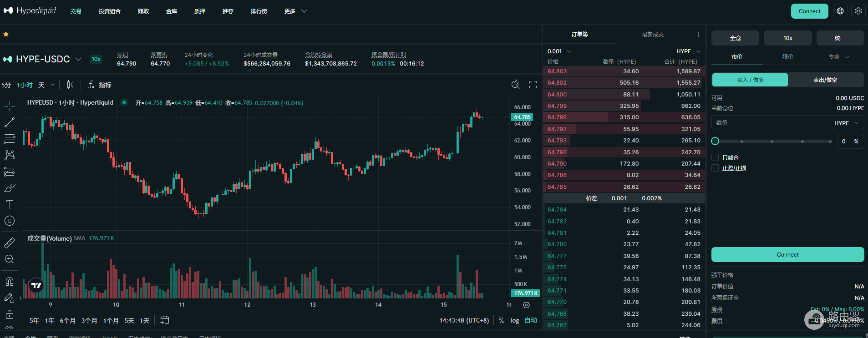Open the 金库 vaults page

pos(172,11)
